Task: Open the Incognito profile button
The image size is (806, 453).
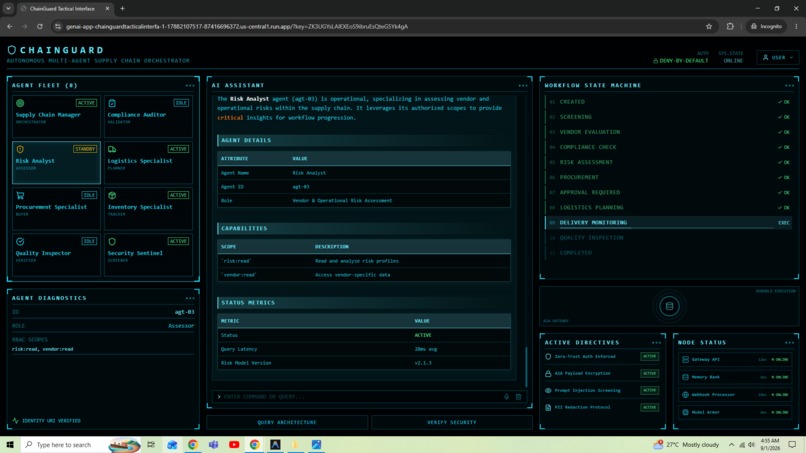Action: coord(766,26)
